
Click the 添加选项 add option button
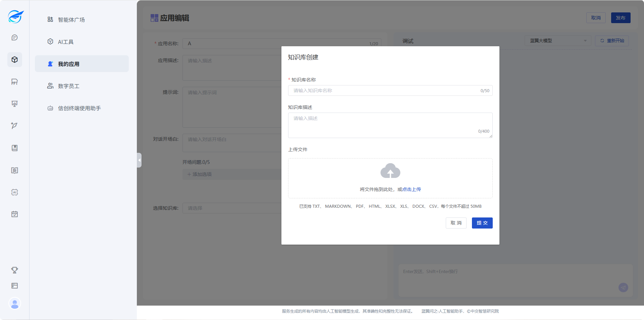tap(232, 174)
